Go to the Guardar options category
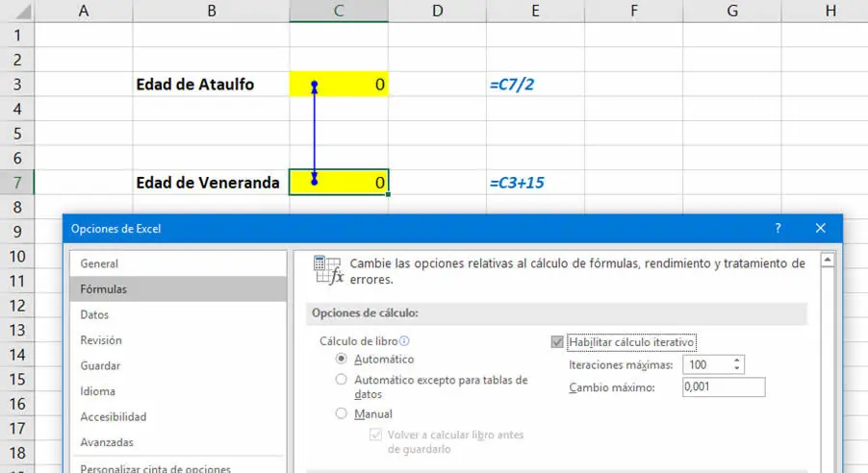Image resolution: width=868 pixels, height=473 pixels. pos(101,365)
